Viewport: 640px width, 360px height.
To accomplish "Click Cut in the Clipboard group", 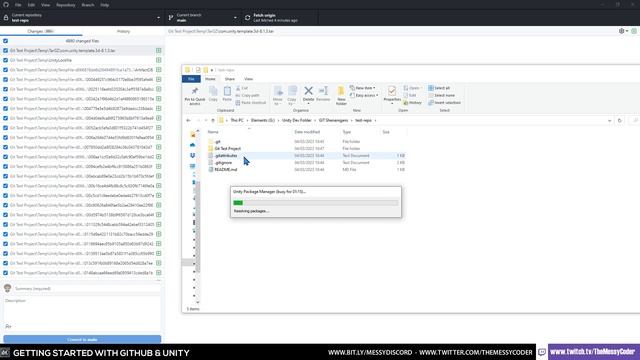I will click(242, 88).
